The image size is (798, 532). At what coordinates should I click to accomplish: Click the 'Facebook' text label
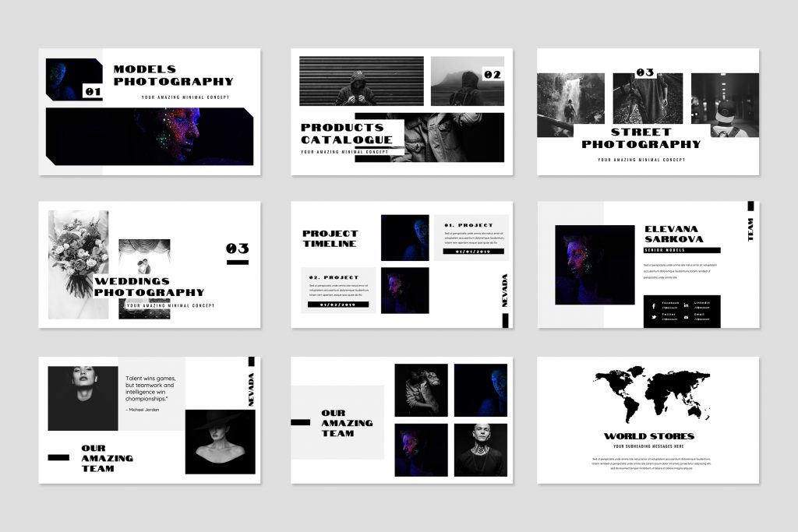click(x=670, y=303)
